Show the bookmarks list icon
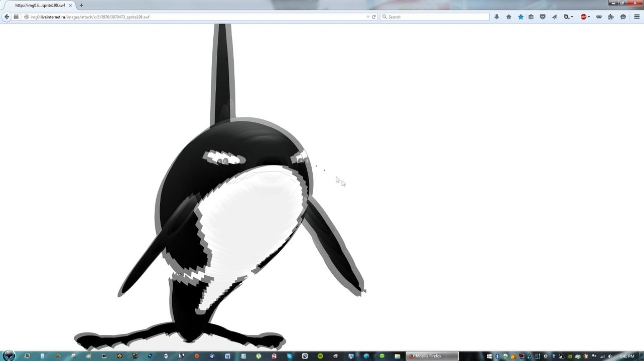 pyautogui.click(x=531, y=17)
